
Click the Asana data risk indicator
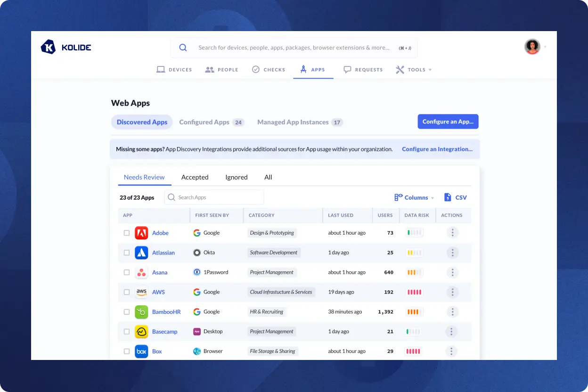pos(414,272)
